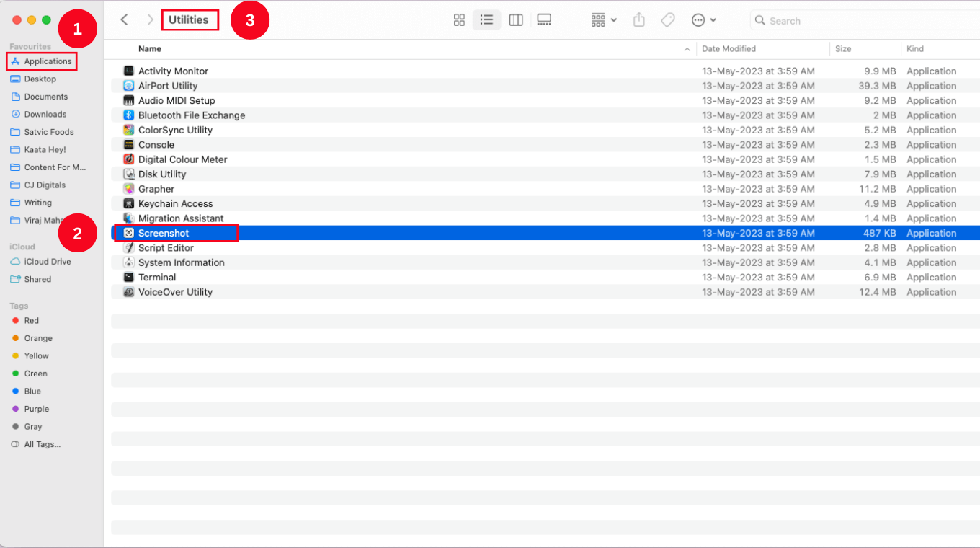Switch to icon grid view
Screen dimensions: 980x548
click(459, 20)
